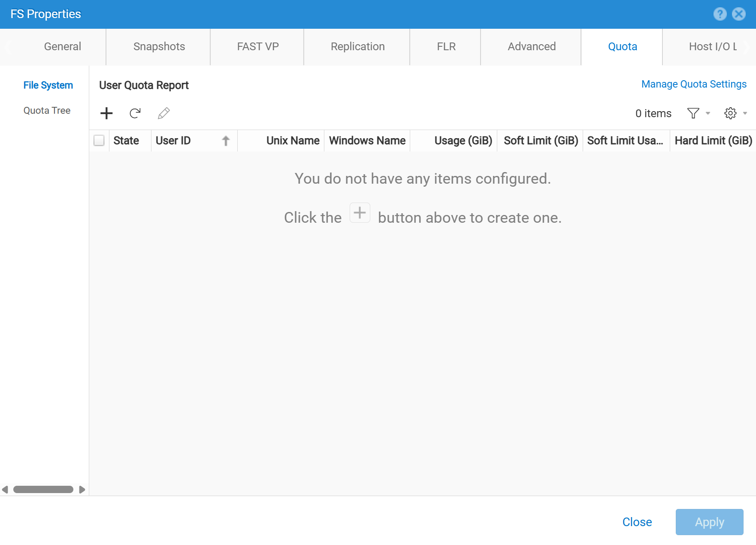Click the add (+) icon to create a user quota
This screenshot has height=545, width=756.
[x=106, y=113]
